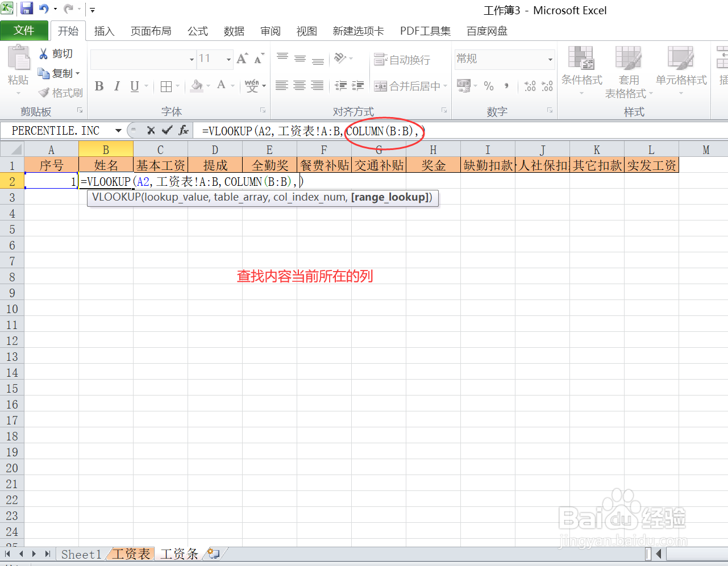
Task: Click the decrease indent icon
Action: pyautogui.click(x=340, y=86)
